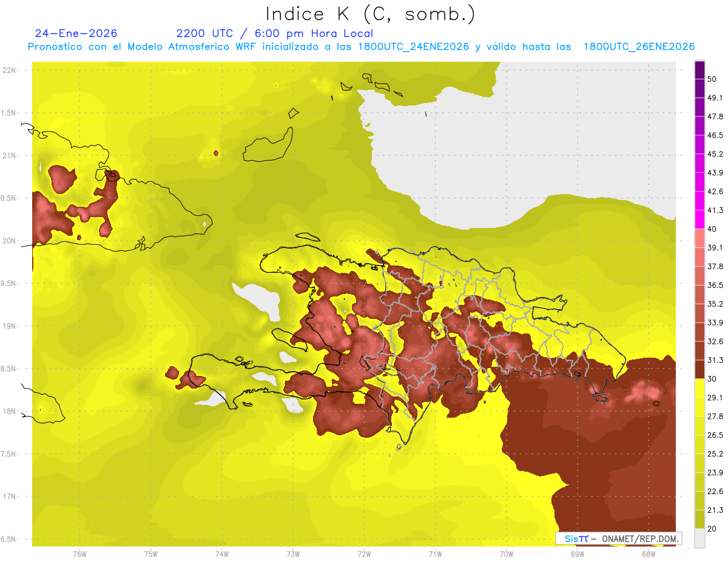Click the '22.6' colorbar label
Image resolution: width=728 pixels, height=562 pixels.
(x=715, y=491)
